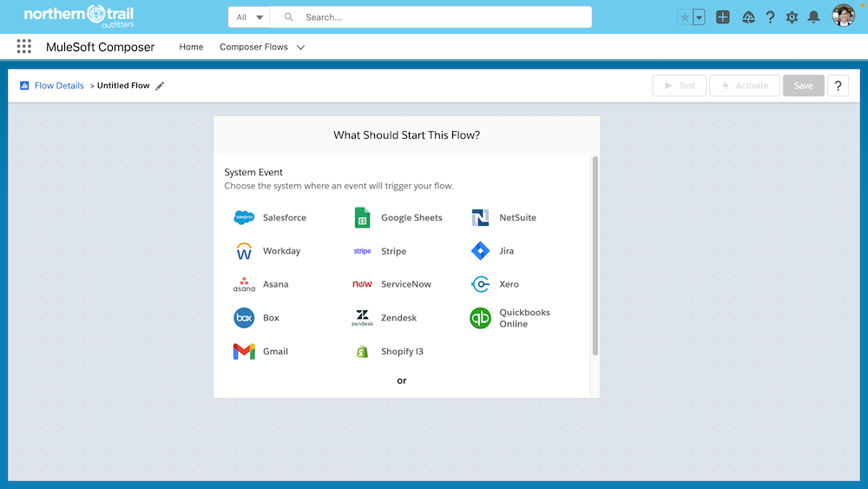Select the Asana logo icon
The height and width of the screenshot is (489, 868).
click(x=244, y=284)
